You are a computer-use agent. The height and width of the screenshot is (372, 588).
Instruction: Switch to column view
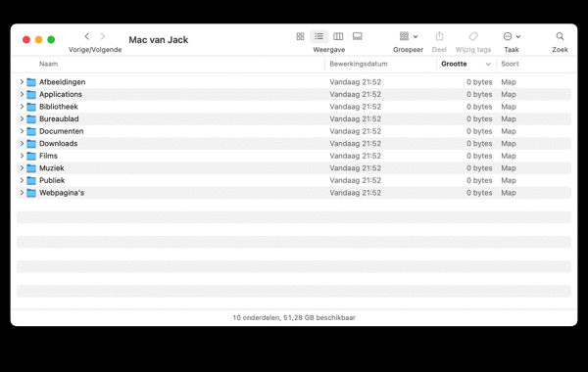click(338, 36)
